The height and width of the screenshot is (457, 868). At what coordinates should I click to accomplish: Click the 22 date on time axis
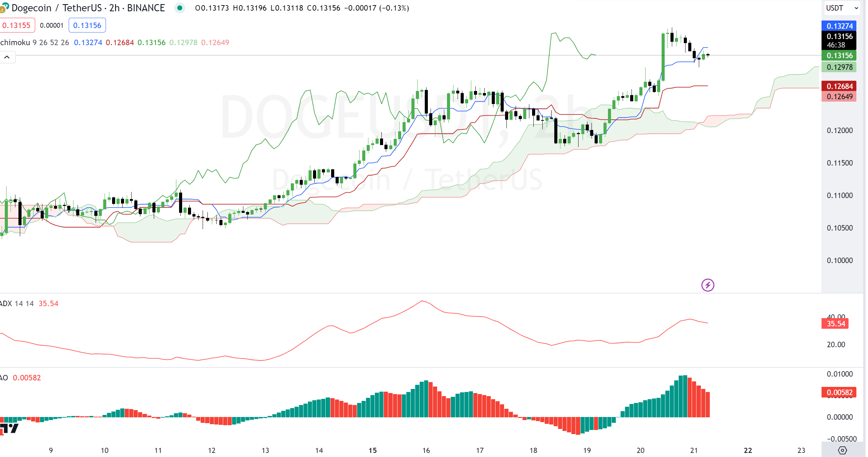coord(748,450)
